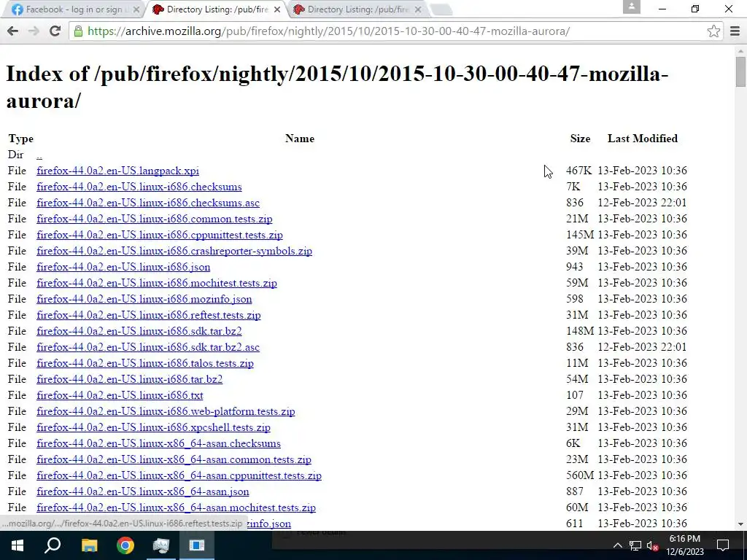The height and width of the screenshot is (560, 747).
Task: Switch to the Facebook log in tab
Action: tap(71, 9)
